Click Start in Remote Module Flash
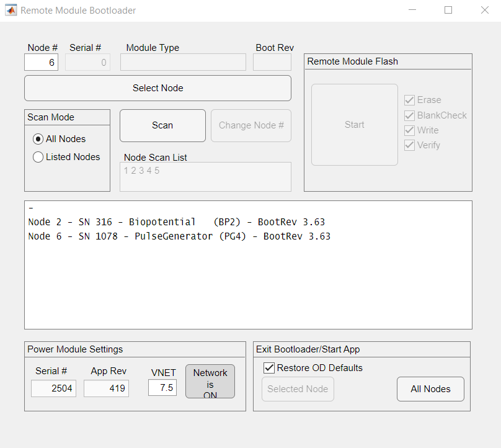 click(355, 125)
